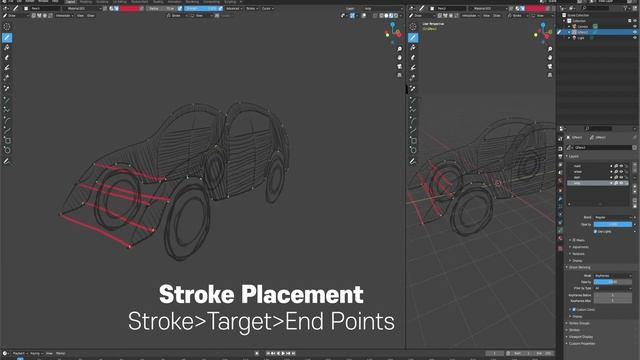Open Material properties tab
This screenshot has height=360, width=640.
pos(560,239)
